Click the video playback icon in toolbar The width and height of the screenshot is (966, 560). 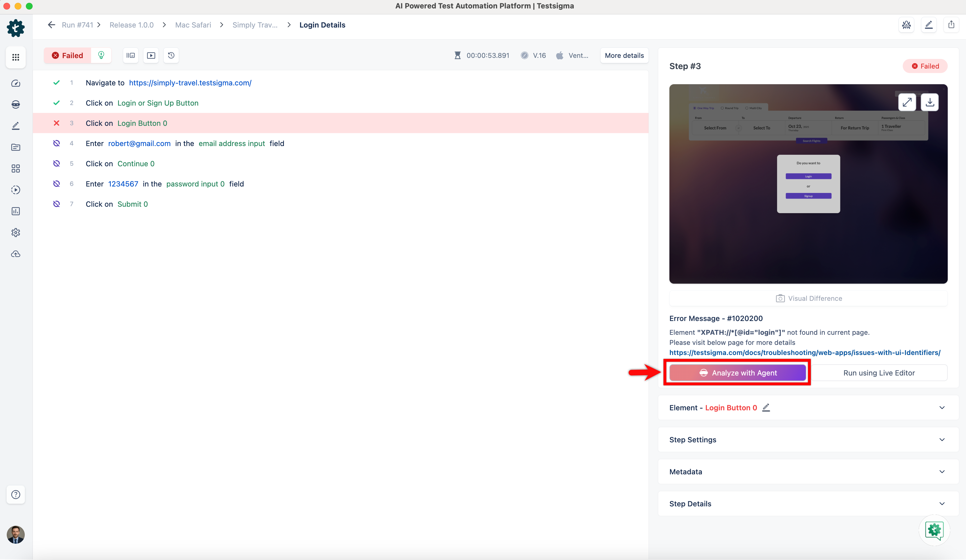151,56
